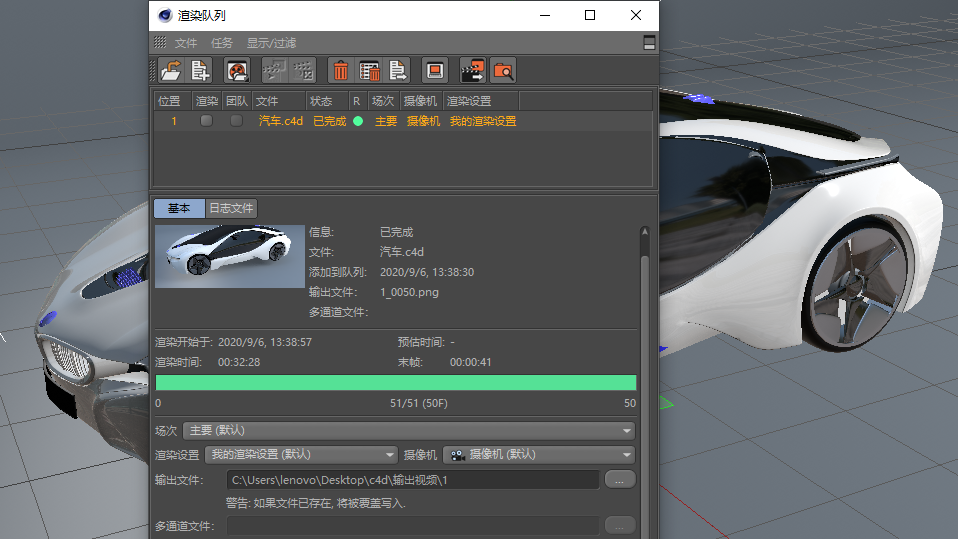
Task: Click the Delete all list-with-trash icon
Action: point(369,71)
